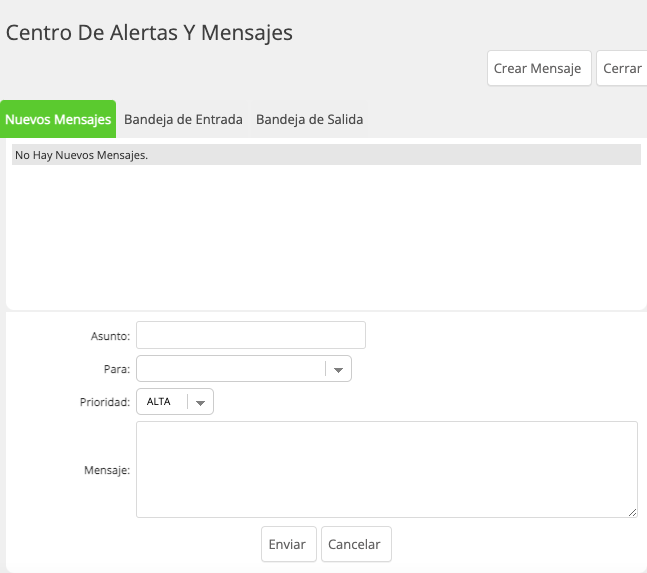
Task: Click the 'Mensaje:' label
Action: [107, 470]
